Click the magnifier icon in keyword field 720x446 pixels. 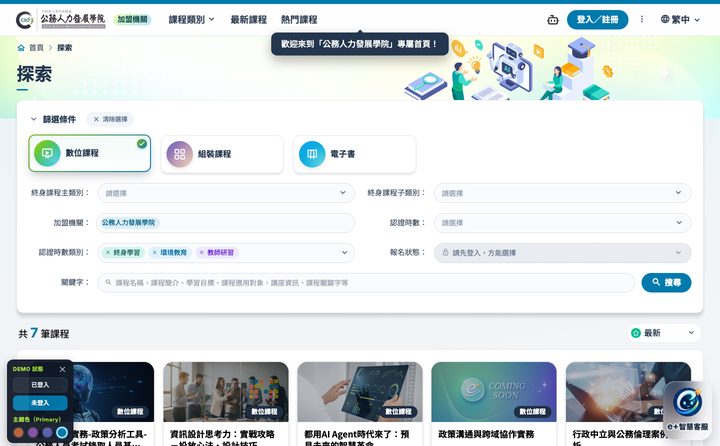coord(108,282)
